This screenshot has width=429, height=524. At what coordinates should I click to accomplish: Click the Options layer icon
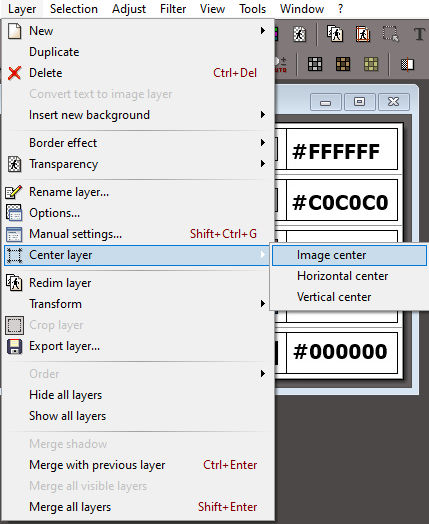pos(14,213)
